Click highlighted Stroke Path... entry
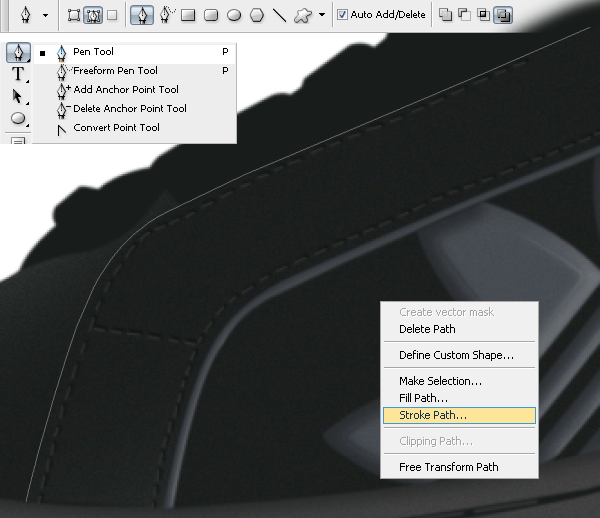Image resolution: width=600 pixels, height=518 pixels. 459,415
